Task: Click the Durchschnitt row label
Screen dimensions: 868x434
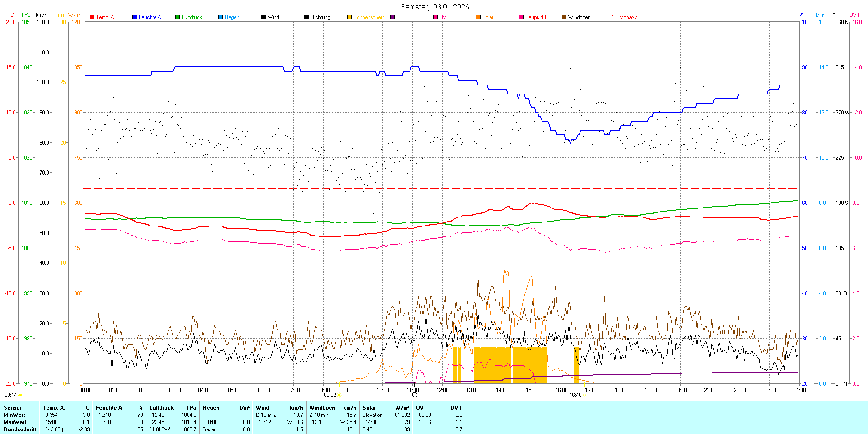Action: [20, 429]
